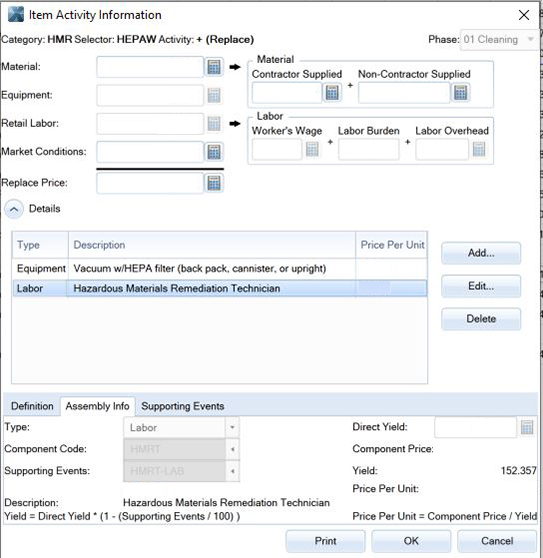543x558 pixels.
Task: Click the Equipment input field
Action: tap(150, 95)
